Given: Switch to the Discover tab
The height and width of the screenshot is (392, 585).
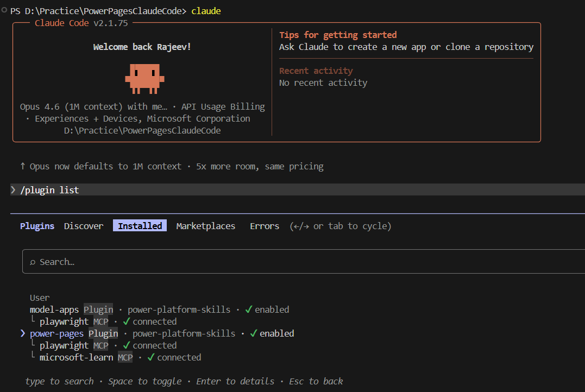Looking at the screenshot, I should pos(84,226).
